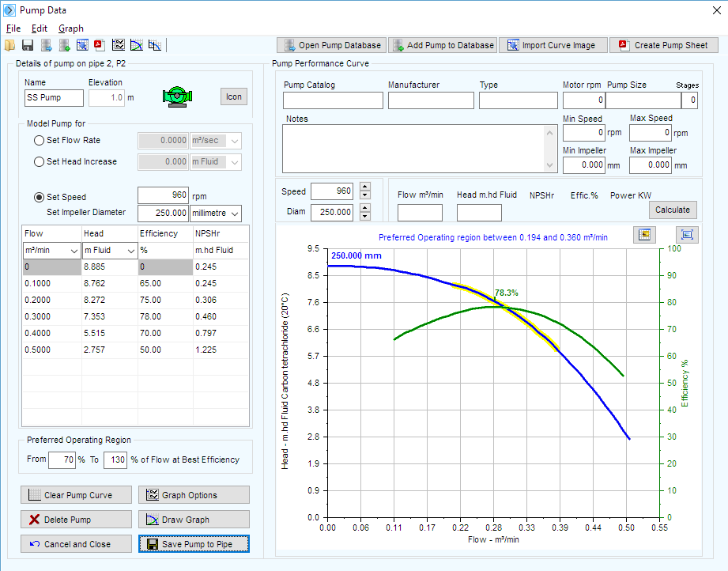
Task: Click Delete Pump button
Action: [x=76, y=520]
